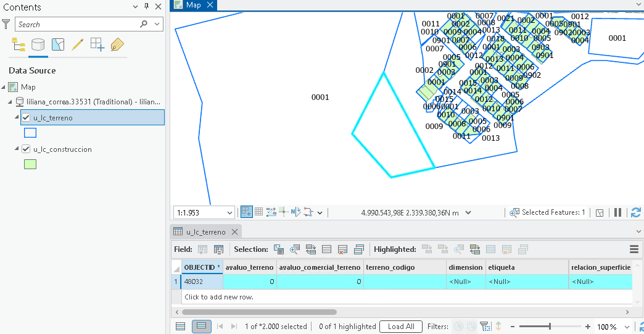Click the green u_lc_construccion symbol swatch
The image size is (644, 334).
pyautogui.click(x=30, y=164)
